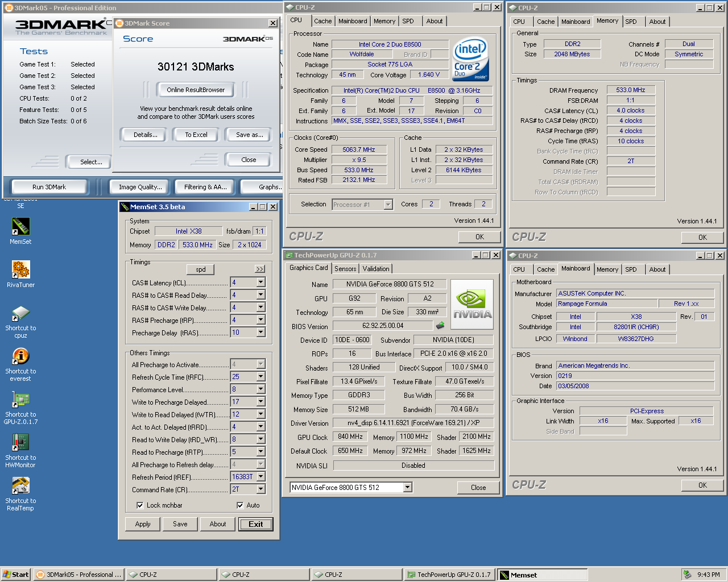The image size is (728, 582).
Task: Expand the RAS# to CAS# Read Delay dropdown
Action: [x=260, y=295]
